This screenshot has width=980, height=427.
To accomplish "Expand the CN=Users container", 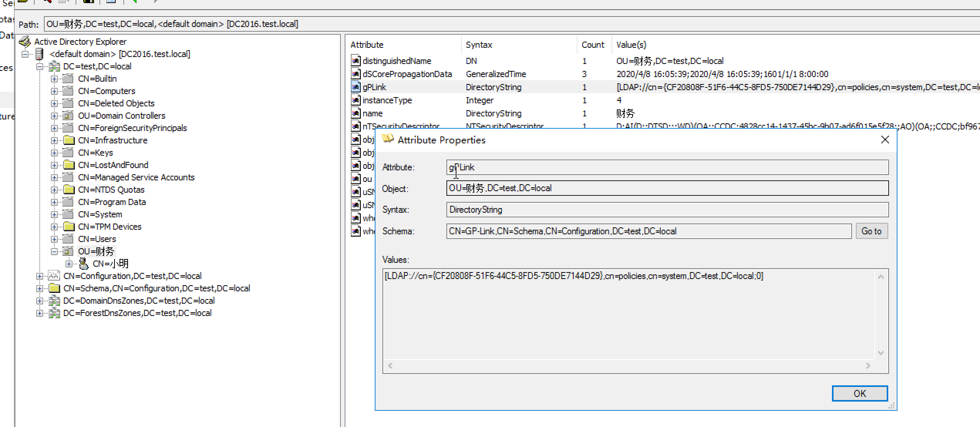I will coord(54,239).
